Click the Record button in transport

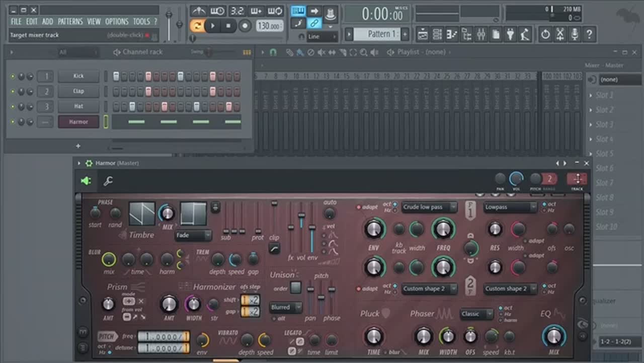[x=245, y=25]
